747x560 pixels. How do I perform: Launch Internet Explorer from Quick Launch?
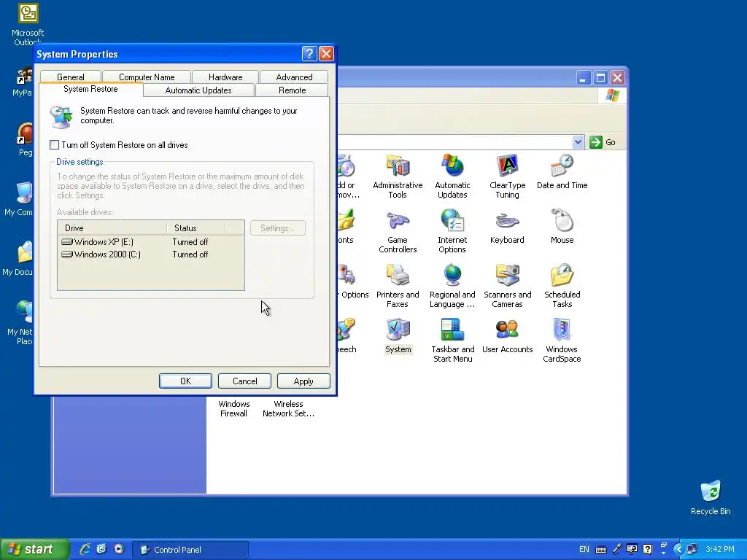(x=85, y=549)
